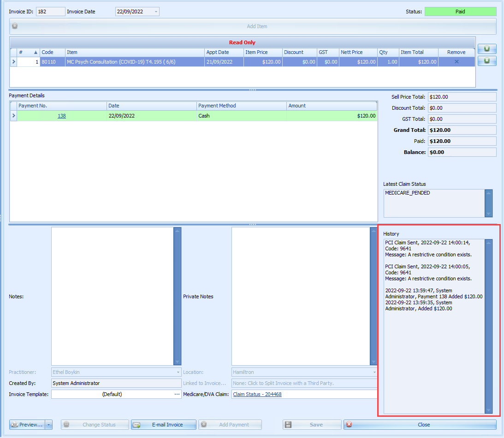The image size is (504, 438).
Task: Click the Cash payment method cell
Action: pyautogui.click(x=241, y=116)
